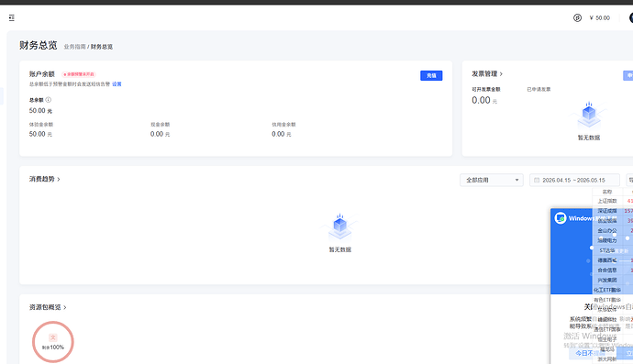Select the 50.00 元 体验金余额 value
Screen dimensions: 633x364
coord(40,134)
